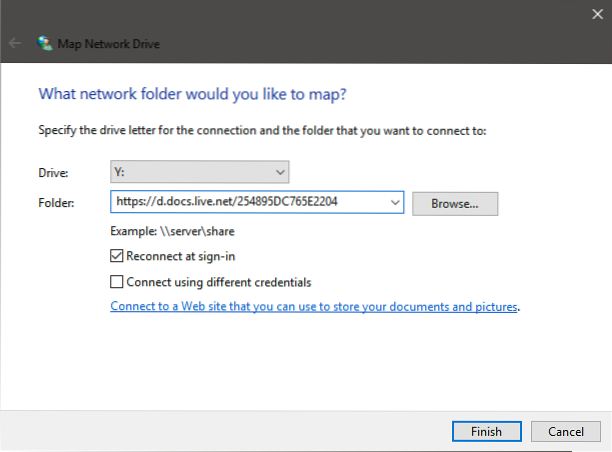Open the Drive letter dropdown showing Y:
This screenshot has height=452, width=612.
pos(200,172)
